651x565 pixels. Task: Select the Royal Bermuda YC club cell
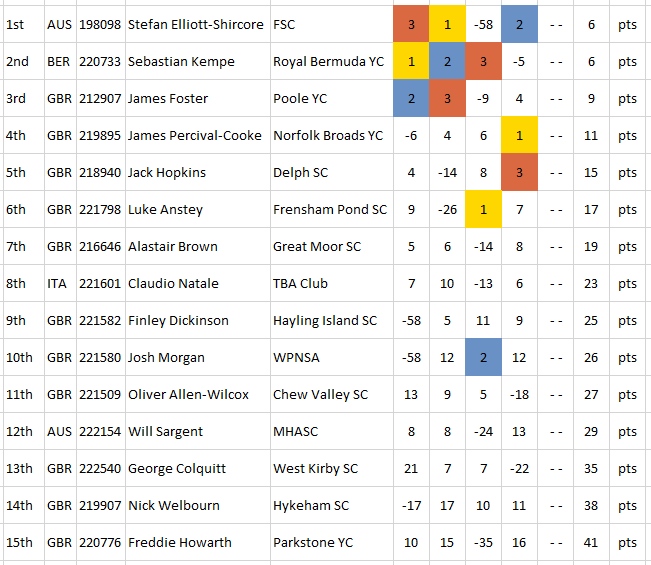[328, 61]
